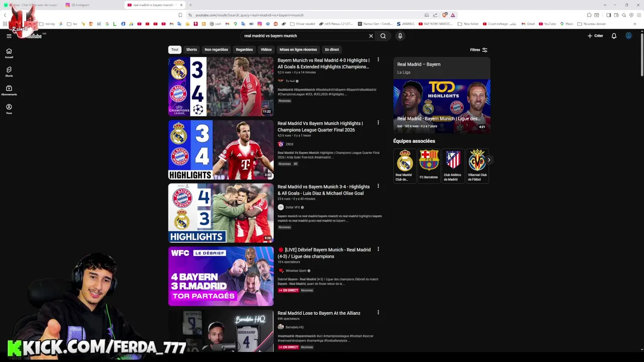The image size is (644, 362).
Task: Select the Shorts filter chip
Action: tap(192, 50)
